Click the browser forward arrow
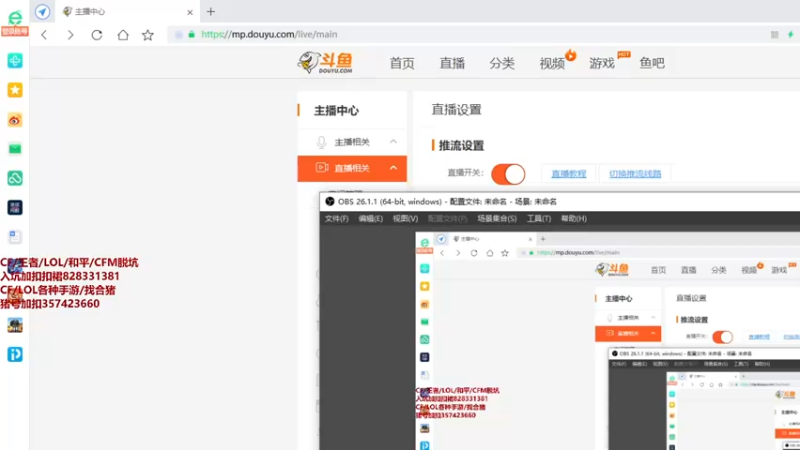 70,35
